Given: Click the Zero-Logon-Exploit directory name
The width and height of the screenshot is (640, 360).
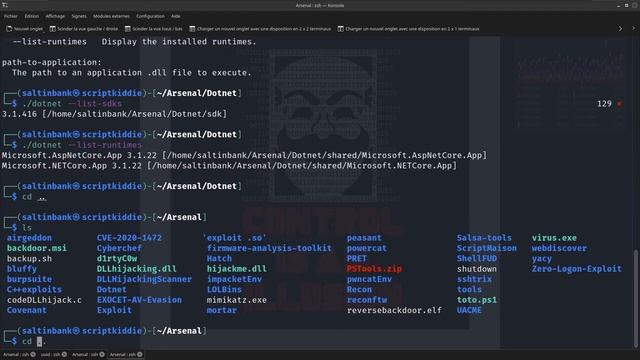Looking at the screenshot, I should [x=577, y=269].
